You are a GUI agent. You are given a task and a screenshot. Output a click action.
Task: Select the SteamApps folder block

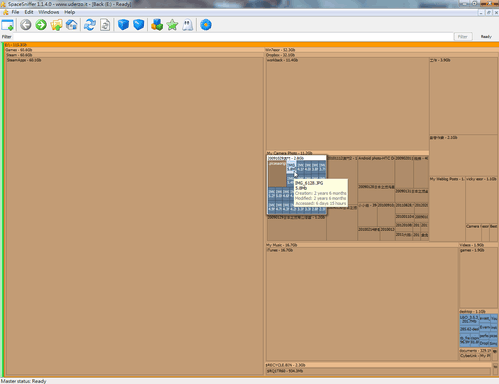pos(135,216)
